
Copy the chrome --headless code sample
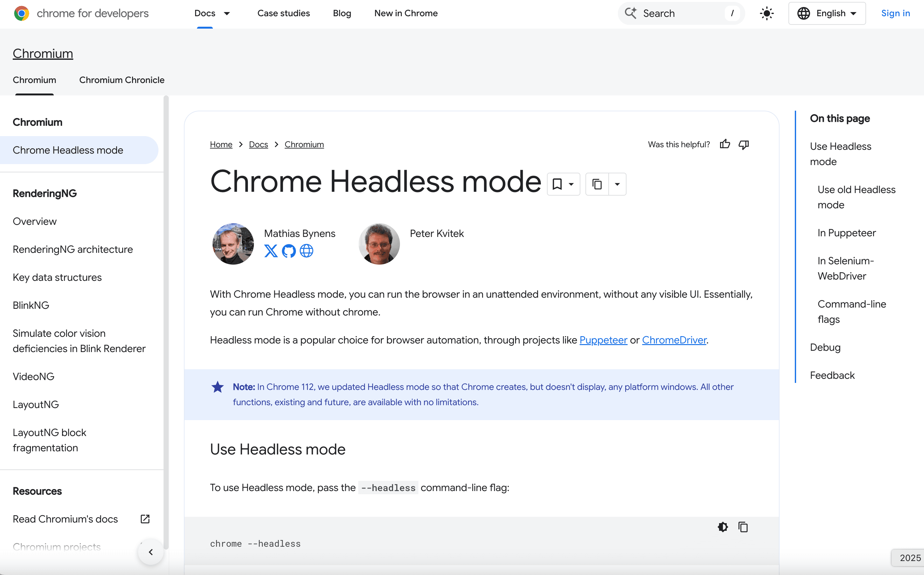tap(743, 527)
